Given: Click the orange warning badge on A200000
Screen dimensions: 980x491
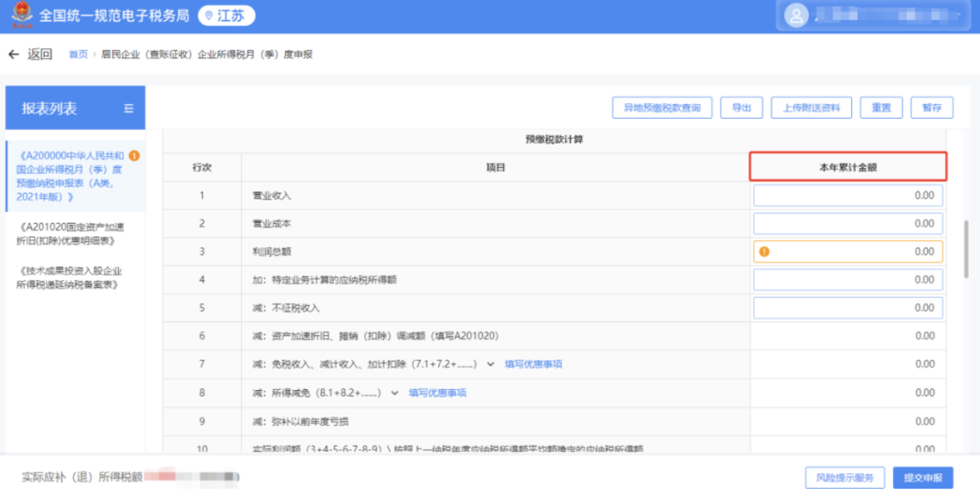Looking at the screenshot, I should [x=134, y=155].
